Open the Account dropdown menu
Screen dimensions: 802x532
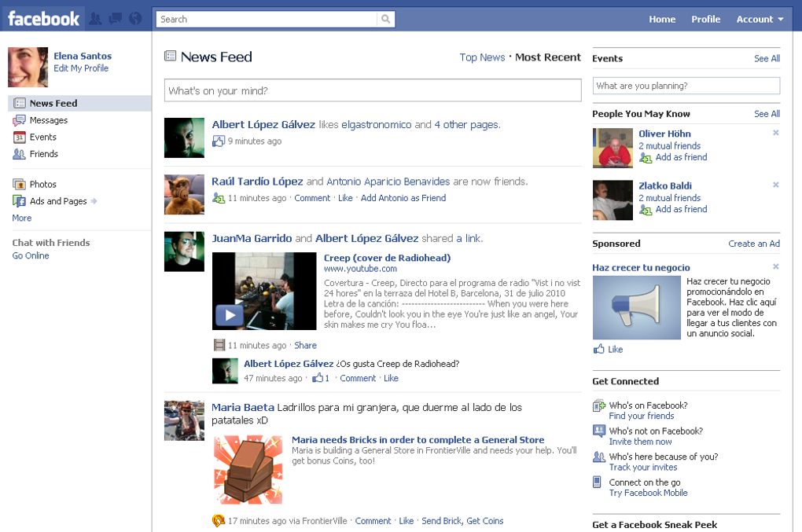pyautogui.click(x=760, y=20)
